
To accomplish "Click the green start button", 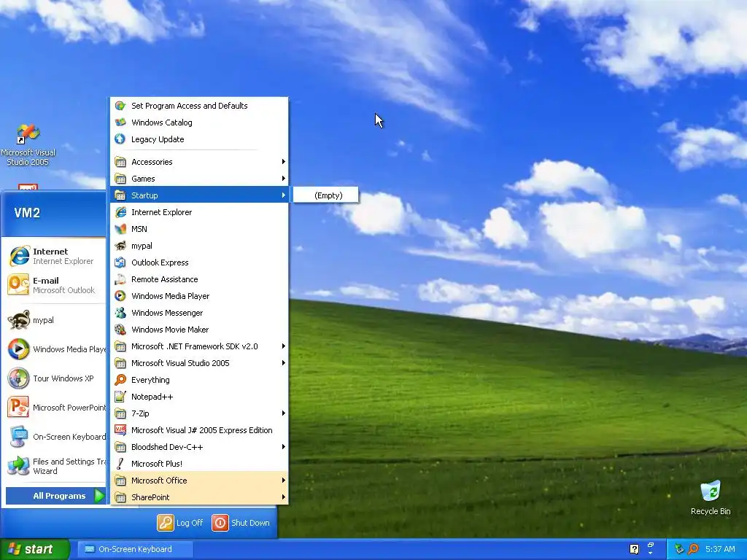I will click(x=34, y=549).
